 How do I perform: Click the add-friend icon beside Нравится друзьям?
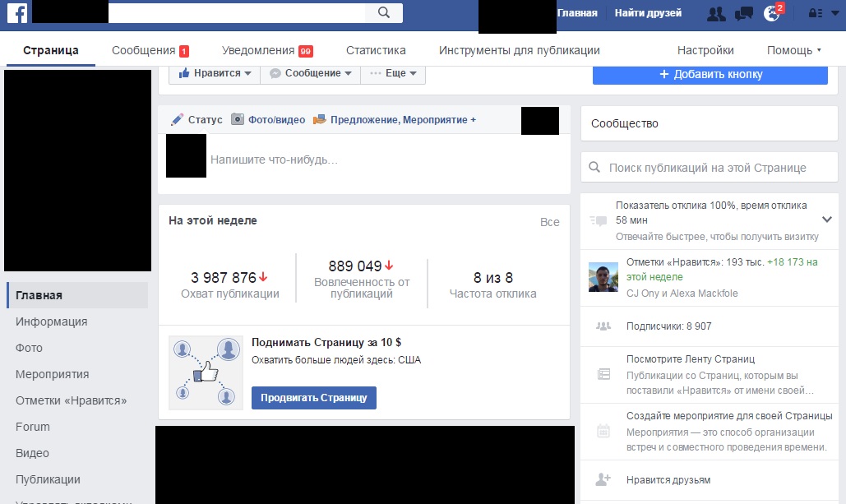tap(603, 479)
